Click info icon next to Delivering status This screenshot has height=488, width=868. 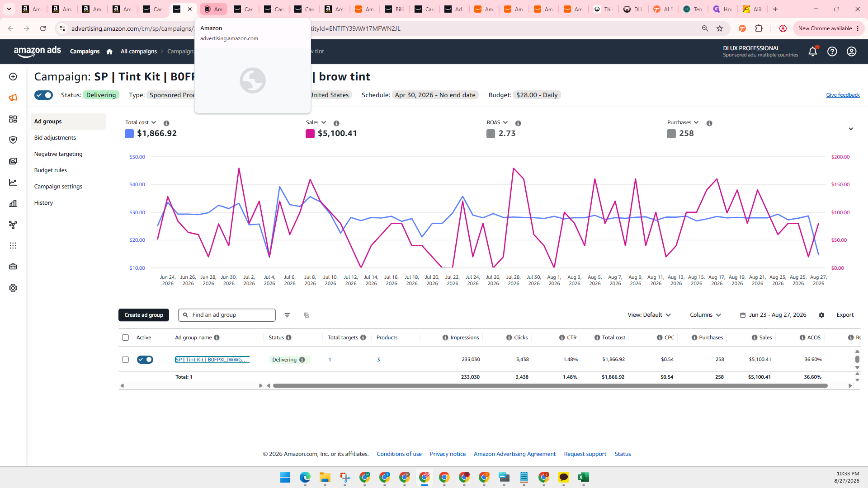(302, 360)
